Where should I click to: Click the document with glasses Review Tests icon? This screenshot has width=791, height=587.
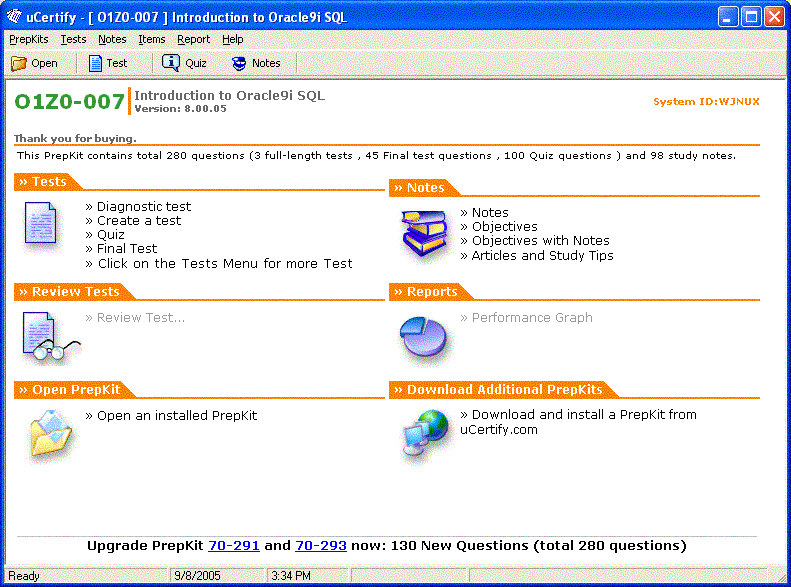50,337
